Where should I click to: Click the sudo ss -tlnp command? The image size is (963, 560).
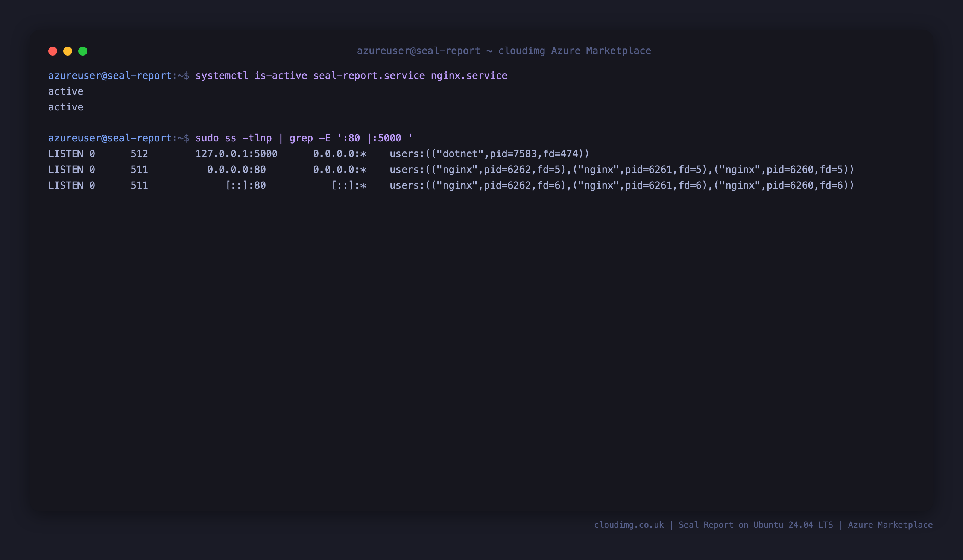(304, 138)
